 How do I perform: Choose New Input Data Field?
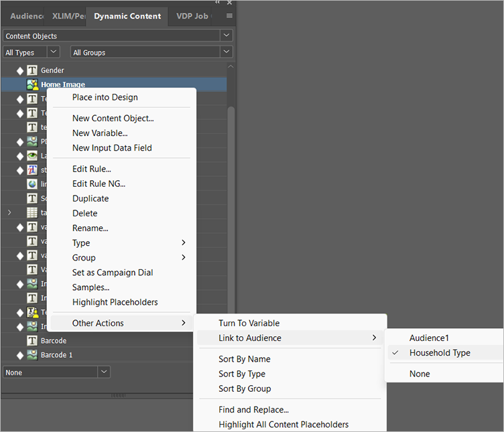click(x=112, y=148)
